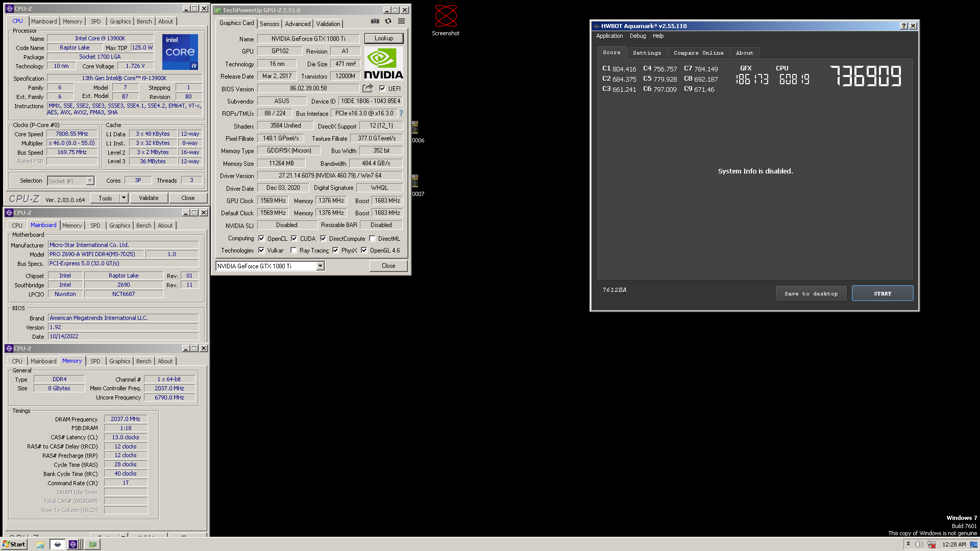
Task: Click the CPU Name field Intel Core i9 13900K
Action: [x=100, y=38]
